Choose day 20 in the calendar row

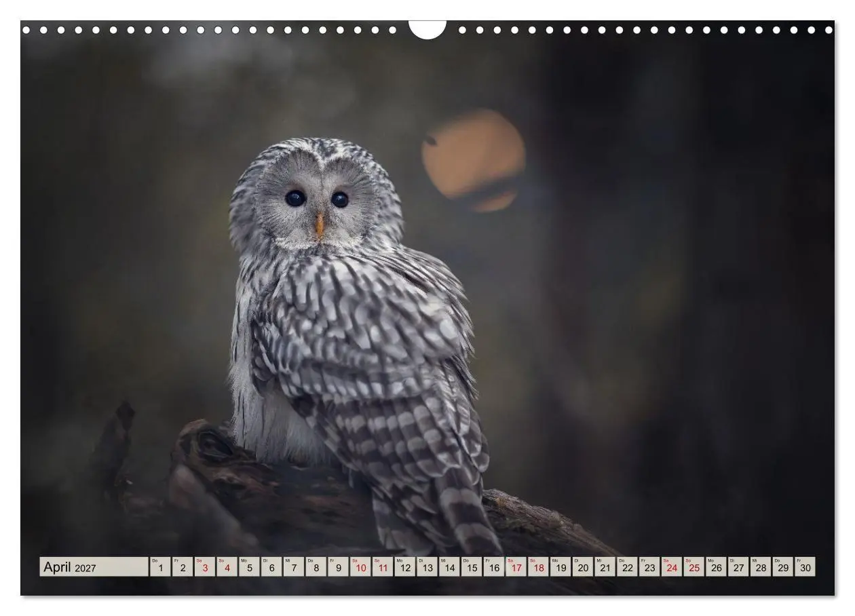[582, 567]
